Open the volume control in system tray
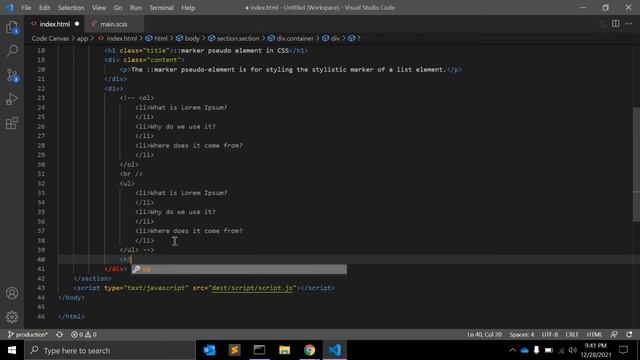The image size is (640, 360). coord(573,350)
